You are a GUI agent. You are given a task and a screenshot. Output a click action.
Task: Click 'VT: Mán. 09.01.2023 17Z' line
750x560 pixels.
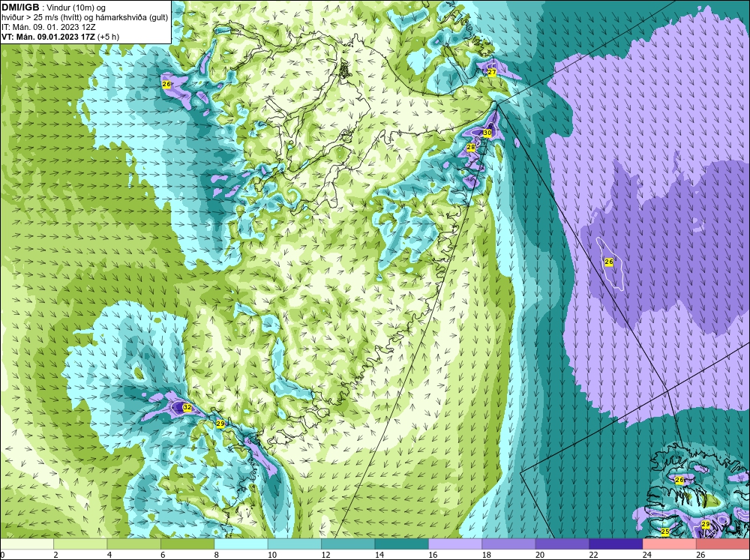pos(48,37)
